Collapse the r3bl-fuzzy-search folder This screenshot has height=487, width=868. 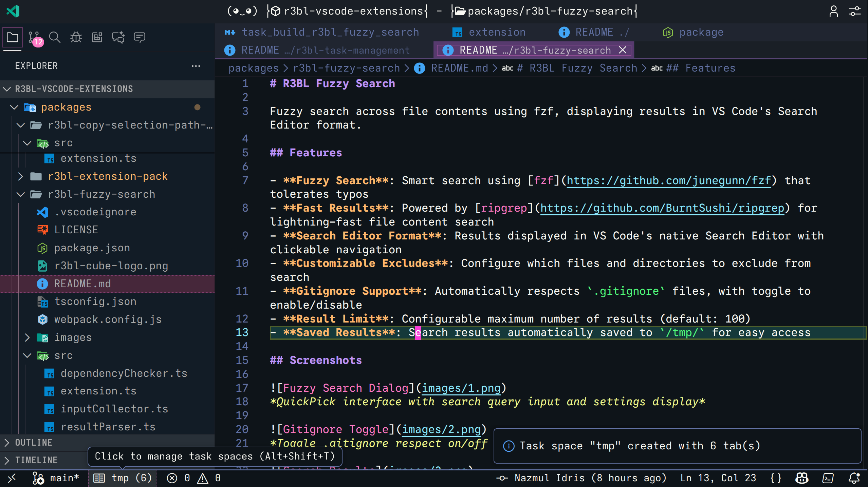click(x=101, y=194)
